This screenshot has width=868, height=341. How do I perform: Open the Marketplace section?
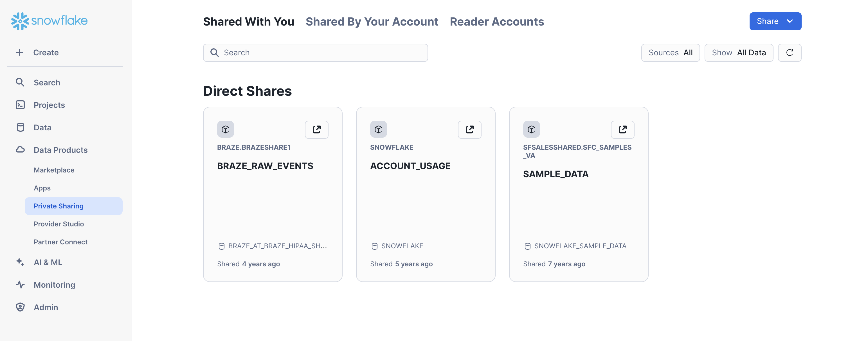click(x=54, y=170)
